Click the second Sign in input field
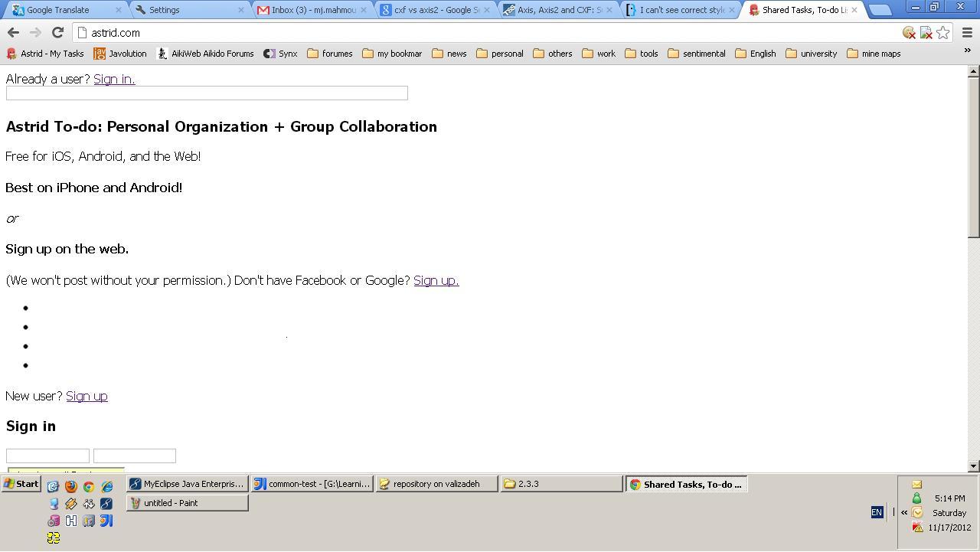Screen dimensions: 980x552 [135, 456]
